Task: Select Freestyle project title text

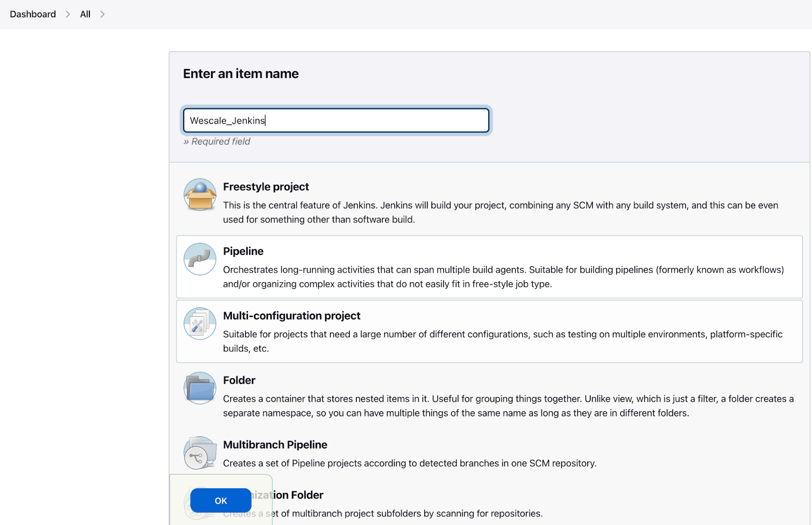Action: coord(266,187)
